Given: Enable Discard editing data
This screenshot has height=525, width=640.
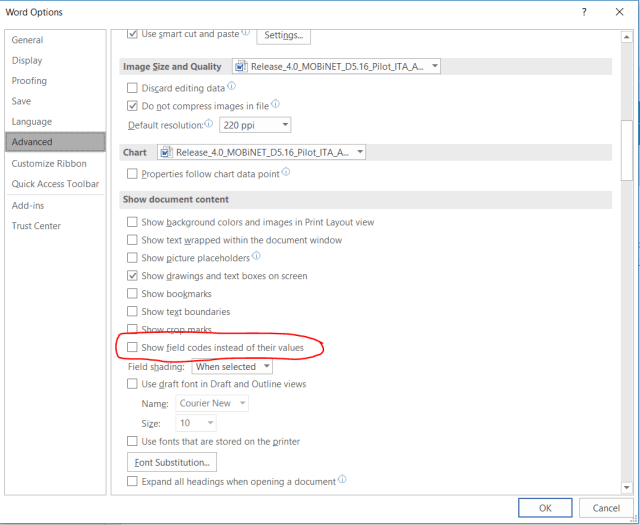Looking at the screenshot, I should click(x=132, y=88).
